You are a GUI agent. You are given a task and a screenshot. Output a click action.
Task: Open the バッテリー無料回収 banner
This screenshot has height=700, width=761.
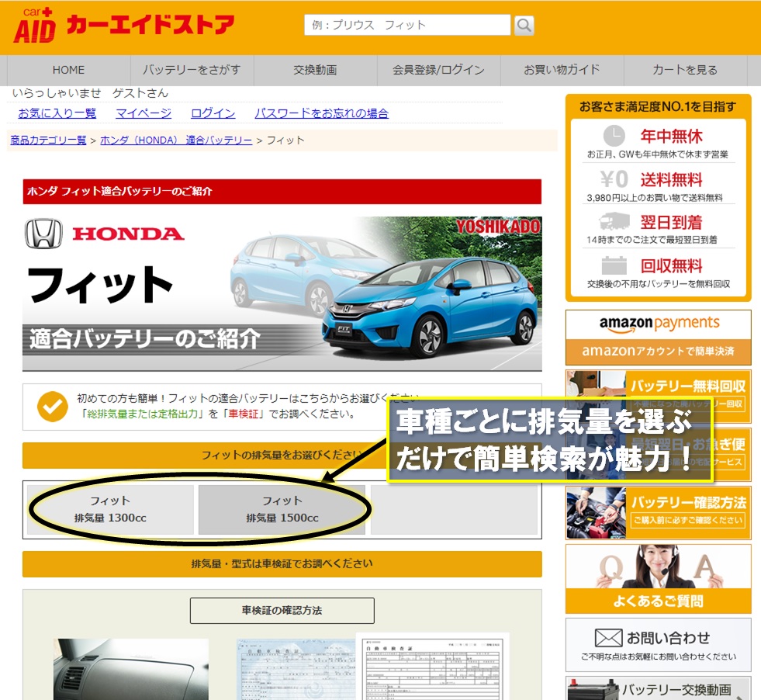tap(658, 396)
